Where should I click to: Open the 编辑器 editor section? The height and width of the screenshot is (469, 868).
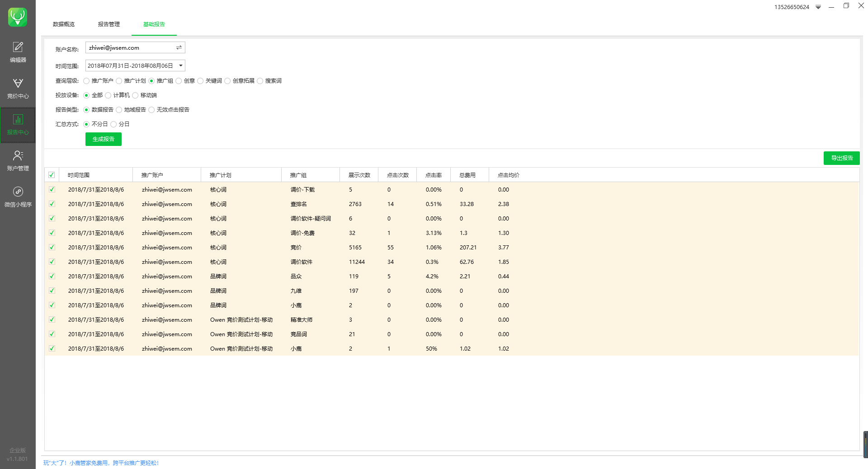(x=18, y=52)
